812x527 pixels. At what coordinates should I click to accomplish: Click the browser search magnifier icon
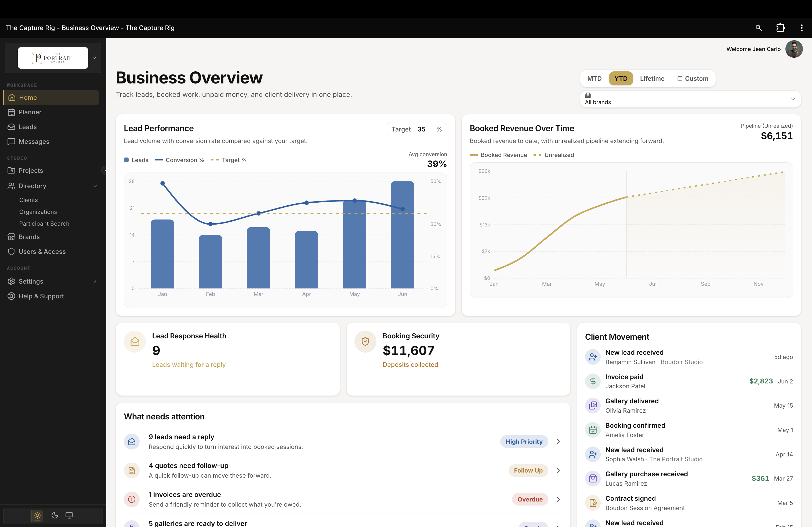(759, 28)
